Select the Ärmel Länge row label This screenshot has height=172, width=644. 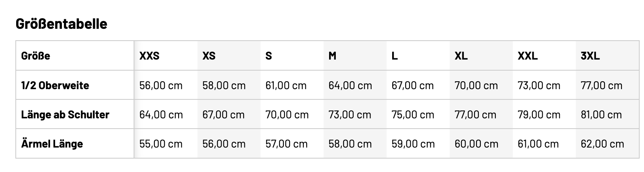pyautogui.click(x=52, y=144)
